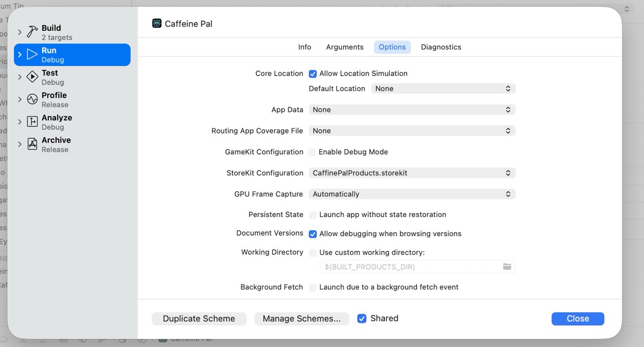Click the Build hammer icon
644x347 pixels.
pyautogui.click(x=32, y=32)
